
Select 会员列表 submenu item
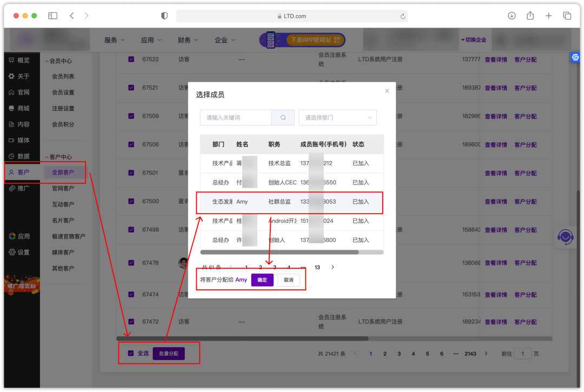tap(63, 76)
